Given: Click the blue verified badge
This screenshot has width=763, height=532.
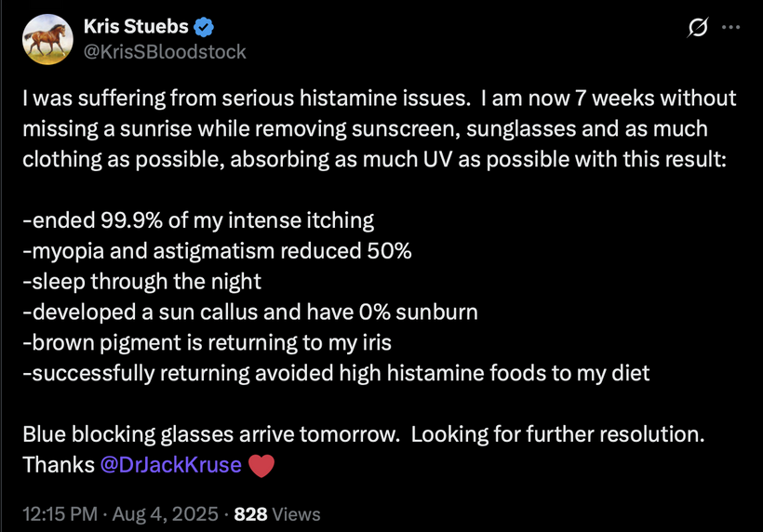Looking at the screenshot, I should pos(204,27).
